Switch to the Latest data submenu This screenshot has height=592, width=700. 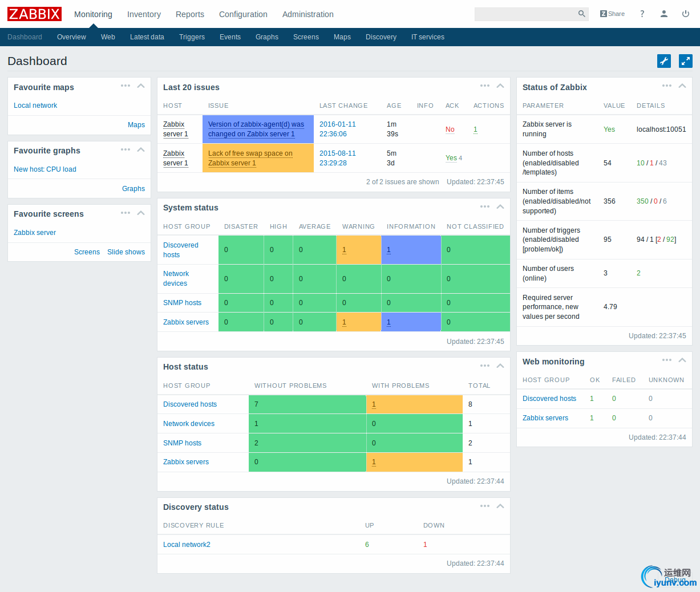pyautogui.click(x=147, y=37)
